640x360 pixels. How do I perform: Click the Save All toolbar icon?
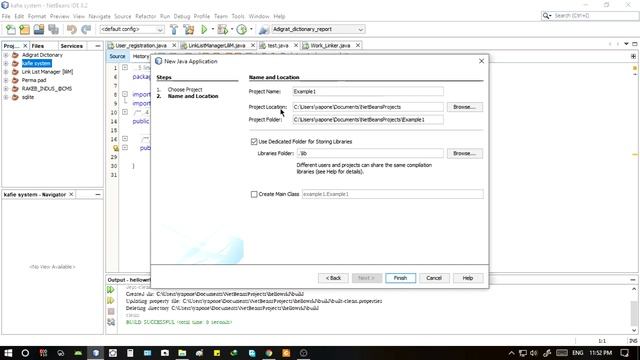pos(53,29)
